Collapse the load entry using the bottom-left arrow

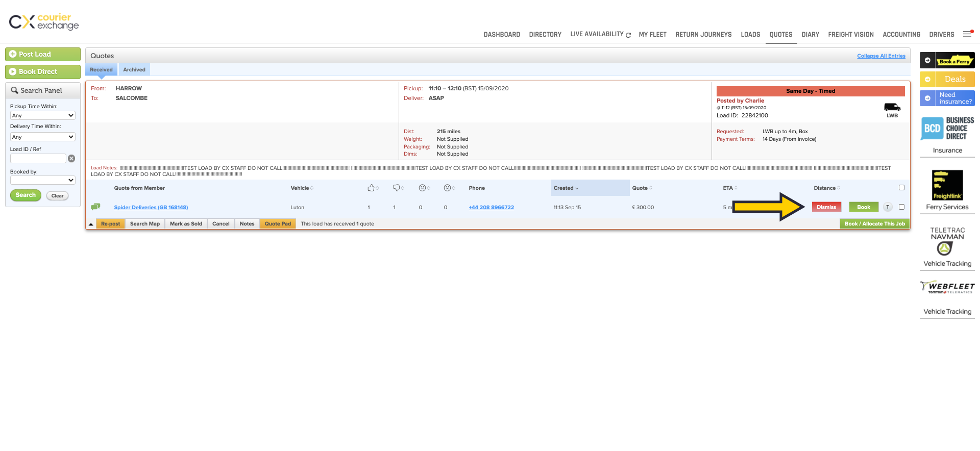[91, 224]
